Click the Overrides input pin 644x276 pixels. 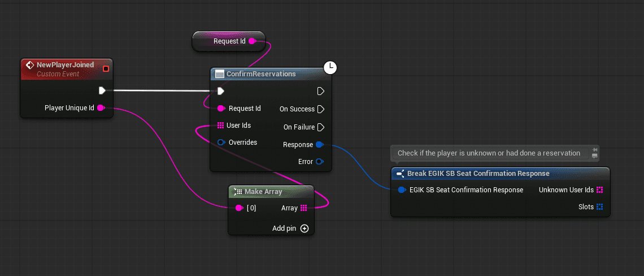pyautogui.click(x=221, y=143)
